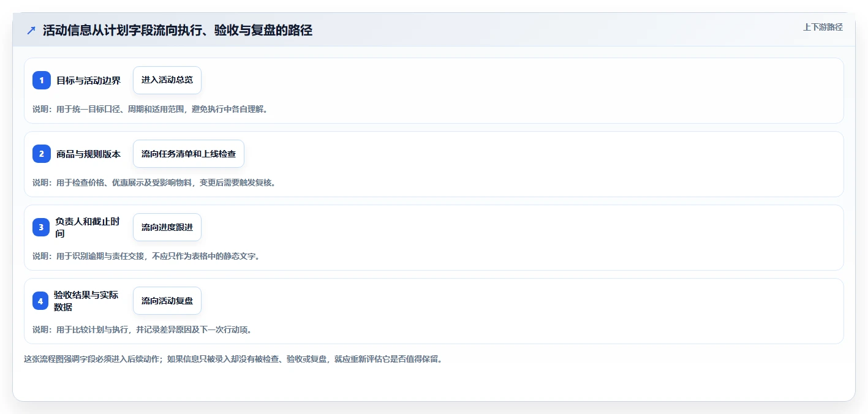868x414 pixels.
Task: Click the 上下游路径 label in header
Action: (823, 27)
